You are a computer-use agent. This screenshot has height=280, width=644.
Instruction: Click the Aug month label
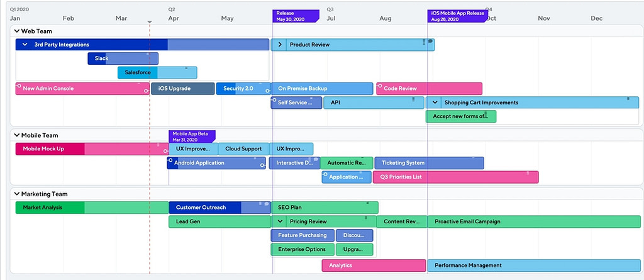click(x=386, y=18)
